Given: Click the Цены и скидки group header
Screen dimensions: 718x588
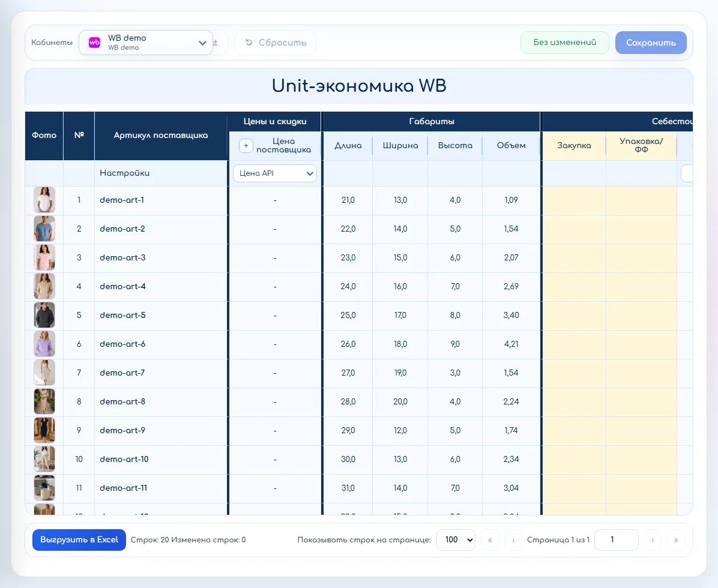Looking at the screenshot, I should [275, 121].
